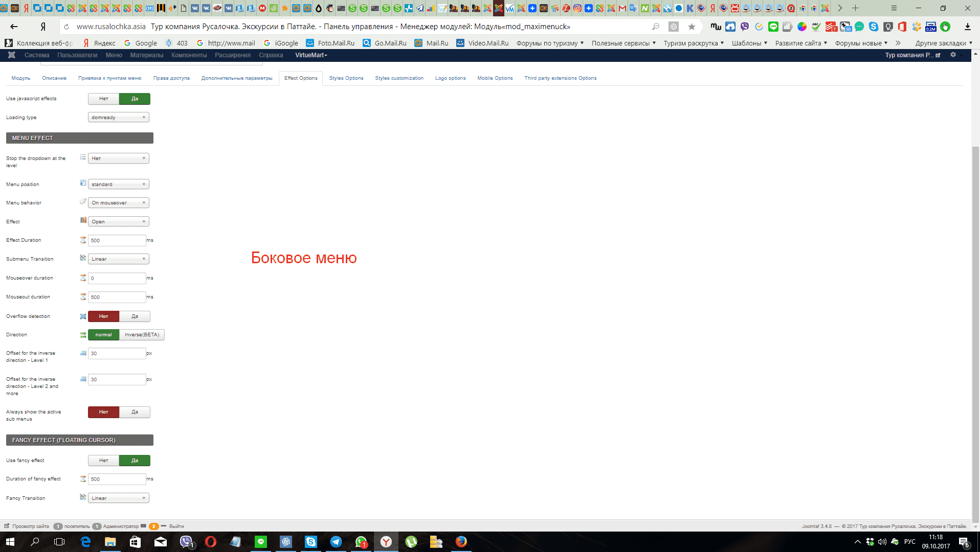Click the Joomla logo icon in admin bar
The height and width of the screenshot is (552, 980).
12,55
